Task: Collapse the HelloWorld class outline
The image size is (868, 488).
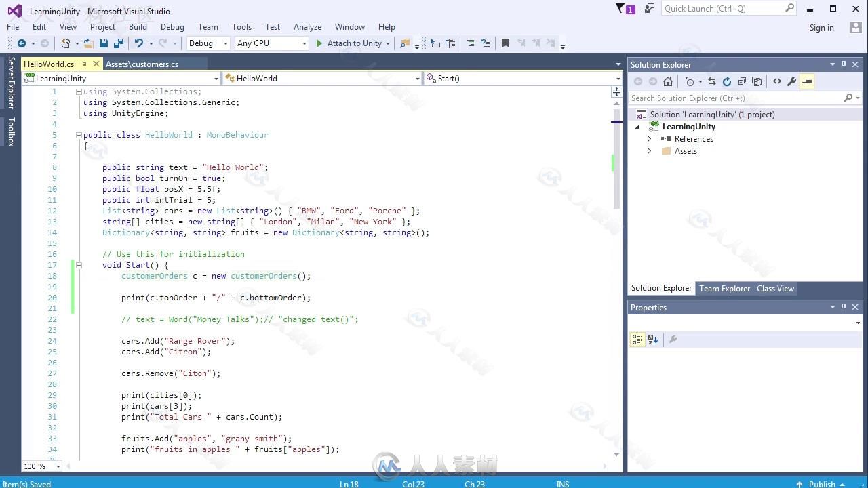Action: pyautogui.click(x=79, y=135)
